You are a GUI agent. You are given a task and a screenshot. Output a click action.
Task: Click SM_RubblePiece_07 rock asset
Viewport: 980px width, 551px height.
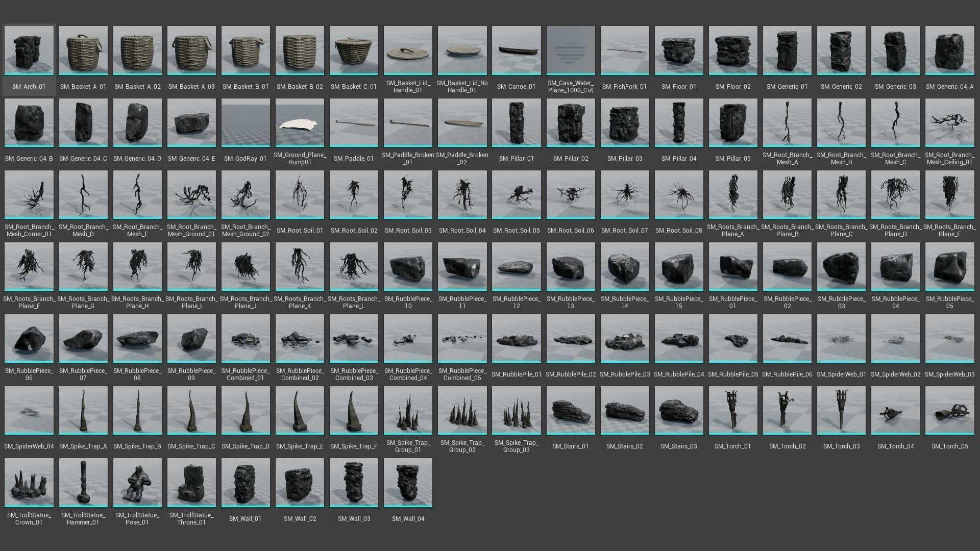coord(83,338)
